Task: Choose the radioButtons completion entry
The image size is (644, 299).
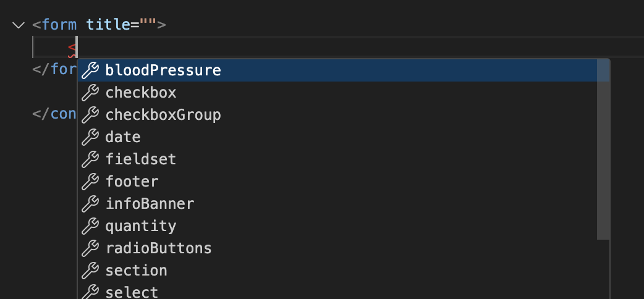Action: [x=158, y=248]
